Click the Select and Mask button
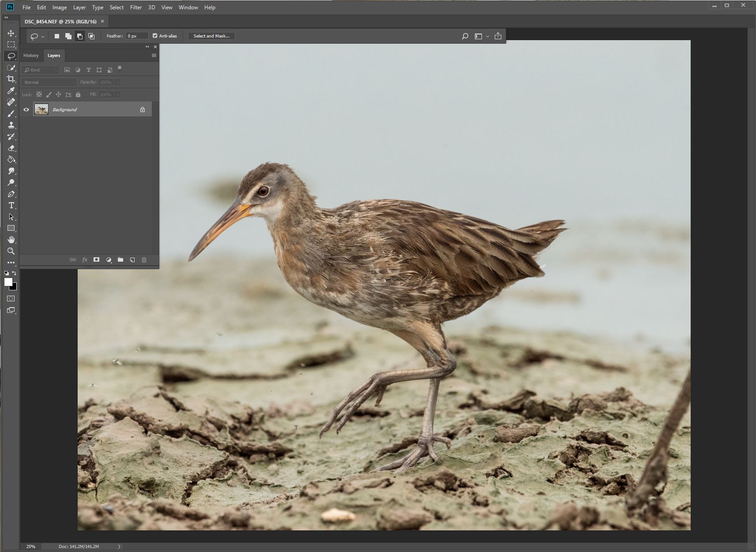756x552 pixels. pos(211,36)
